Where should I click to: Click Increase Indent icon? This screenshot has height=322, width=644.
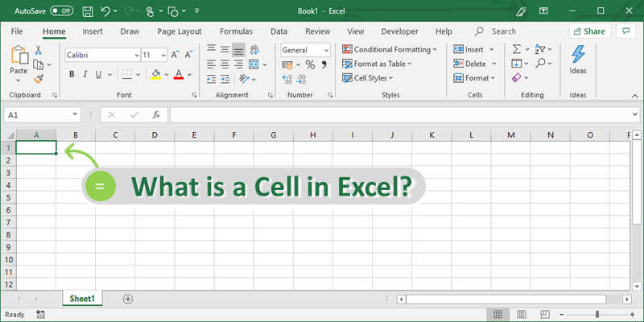point(225,78)
